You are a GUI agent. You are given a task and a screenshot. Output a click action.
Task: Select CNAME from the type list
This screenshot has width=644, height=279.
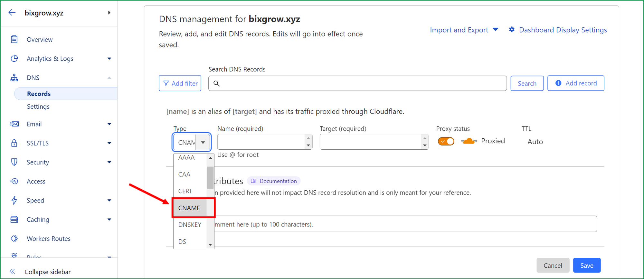coord(189,208)
